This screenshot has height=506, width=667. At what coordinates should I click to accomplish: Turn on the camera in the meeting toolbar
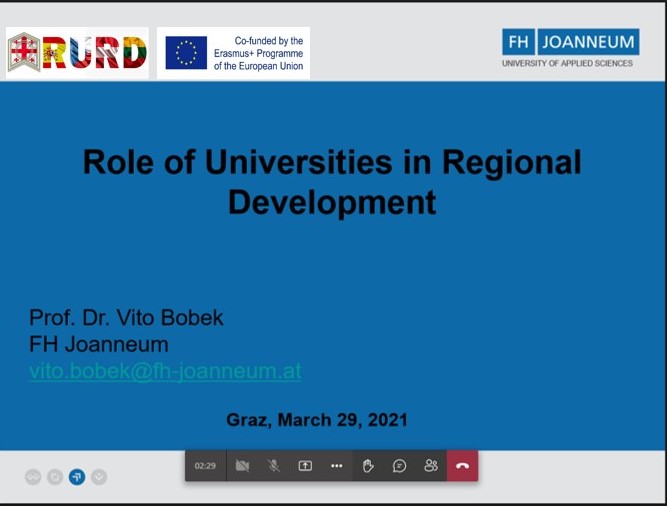242,466
